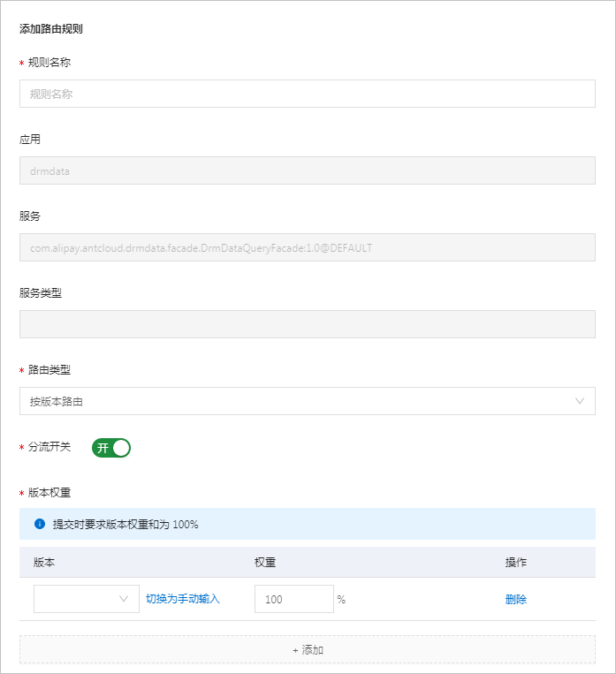Click the 规则名称 label above the input
The width and height of the screenshot is (616, 674).
pyautogui.click(x=49, y=63)
